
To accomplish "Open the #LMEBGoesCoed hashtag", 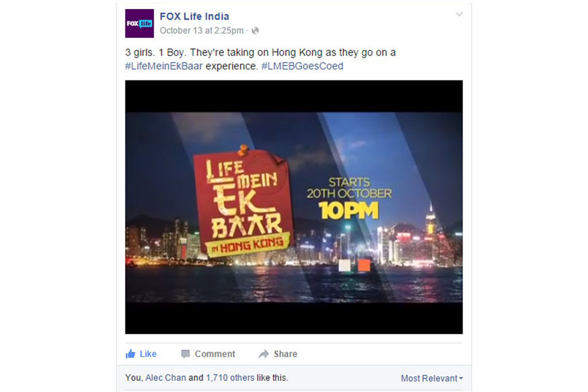I will pyautogui.click(x=302, y=67).
